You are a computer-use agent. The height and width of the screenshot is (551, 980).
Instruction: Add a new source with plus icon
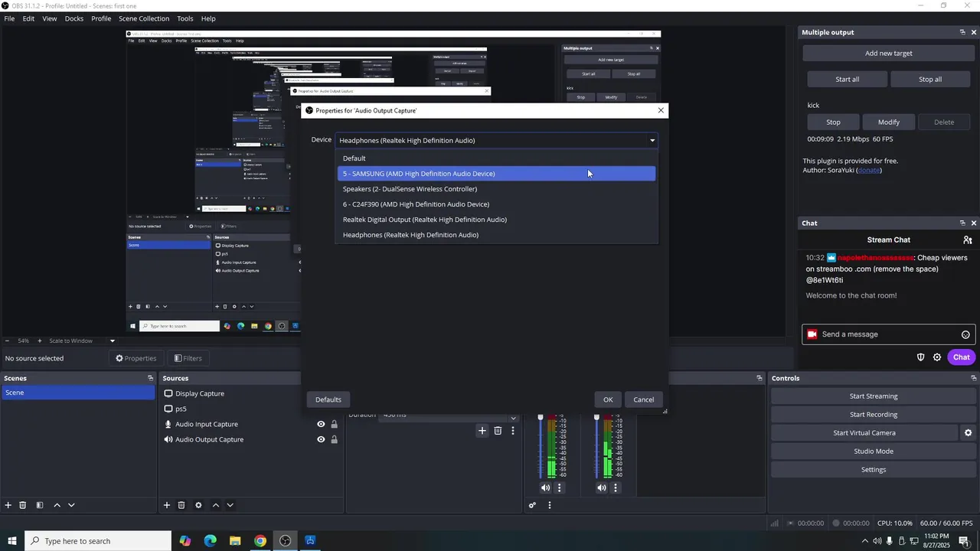pos(166,505)
